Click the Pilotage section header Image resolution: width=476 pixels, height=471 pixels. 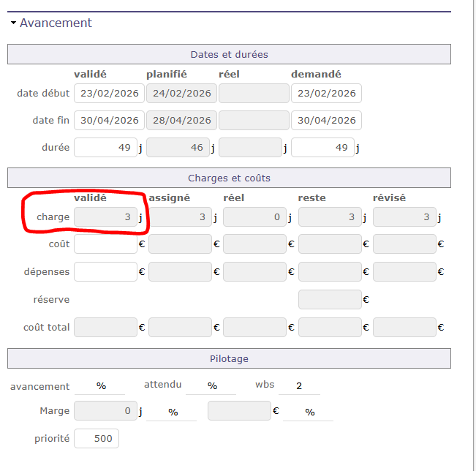(229, 358)
